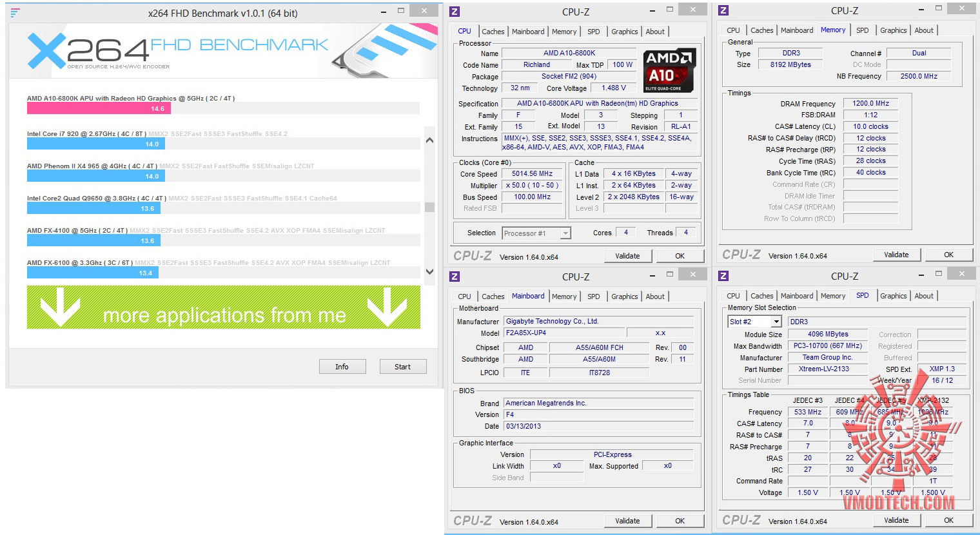
Task: Click the memory Size value '8192 MBytes'
Action: pos(790,64)
